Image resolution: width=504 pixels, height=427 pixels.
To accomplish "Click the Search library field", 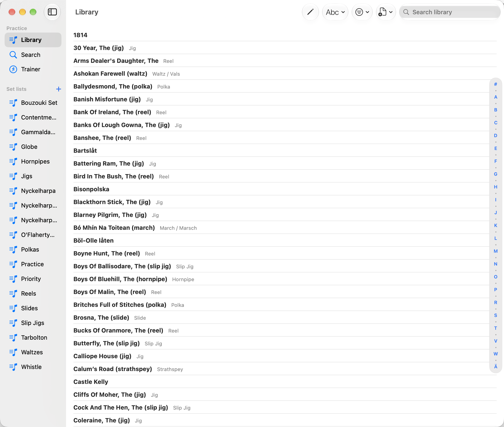I will tap(450, 12).
